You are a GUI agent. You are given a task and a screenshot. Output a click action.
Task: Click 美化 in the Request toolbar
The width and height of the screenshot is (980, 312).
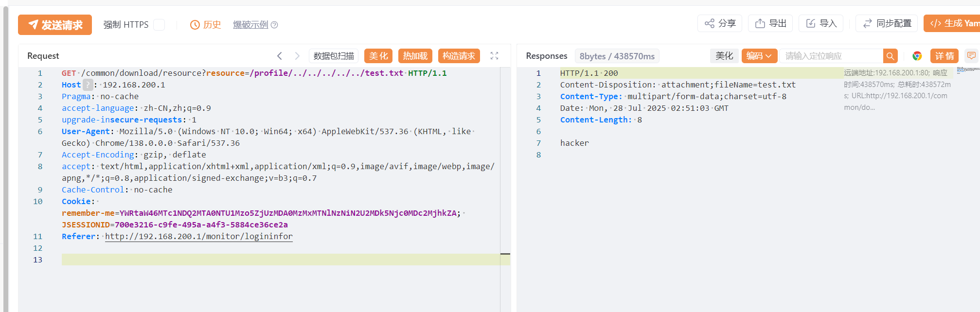click(378, 56)
